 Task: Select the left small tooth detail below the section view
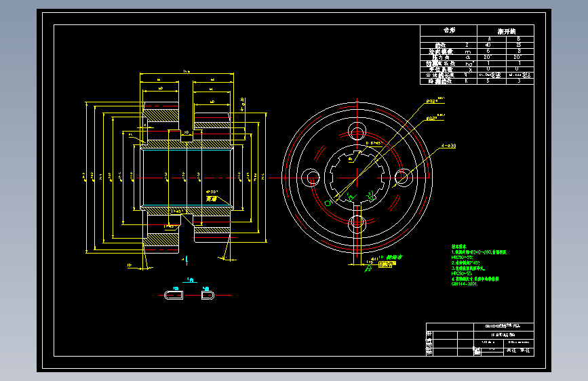coord(174,295)
